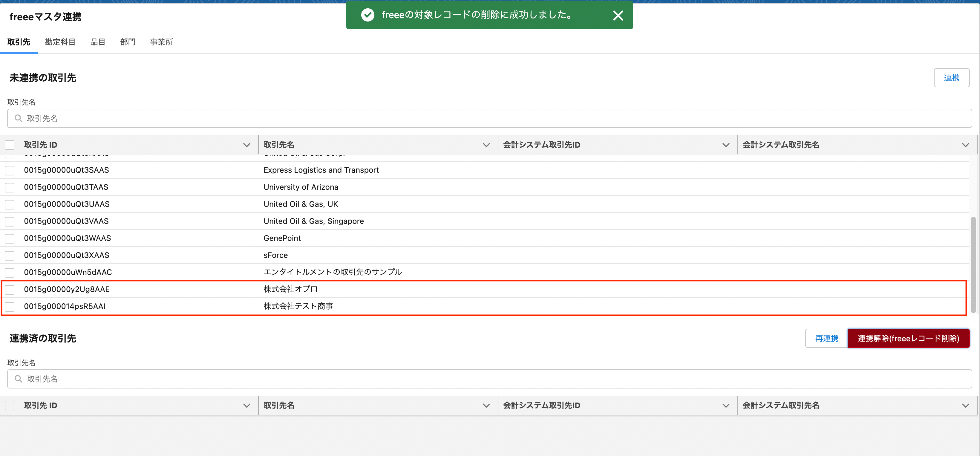Switch to the 勘定科目 tab
The height and width of the screenshot is (456, 980).
pos(60,42)
